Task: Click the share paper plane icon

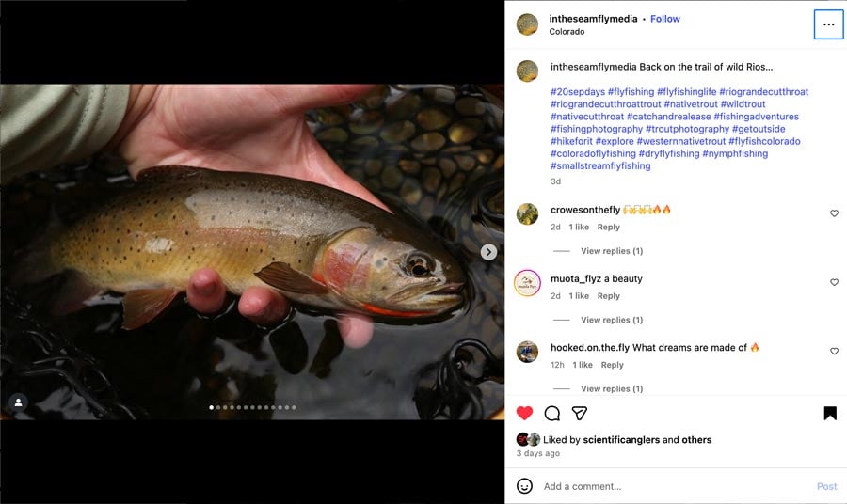Action: 580,413
